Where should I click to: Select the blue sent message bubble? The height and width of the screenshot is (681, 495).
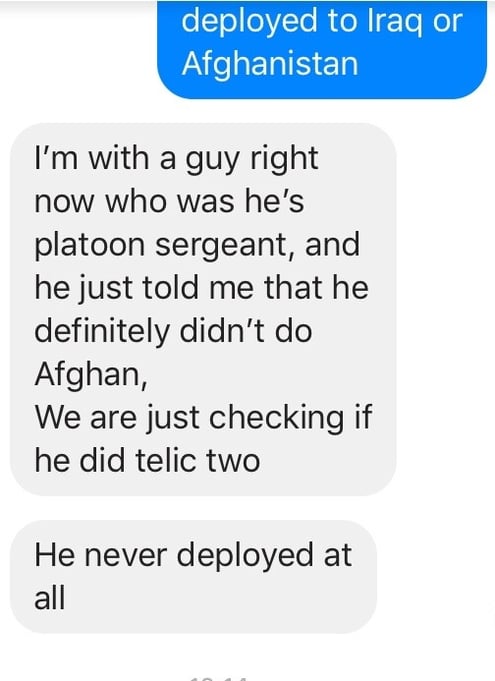pos(322,50)
